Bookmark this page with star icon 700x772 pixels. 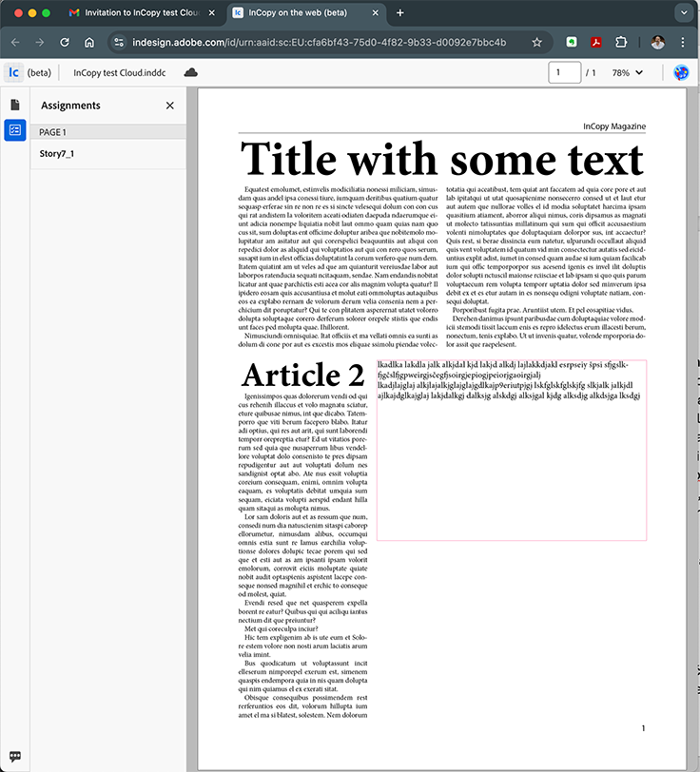[x=537, y=43]
